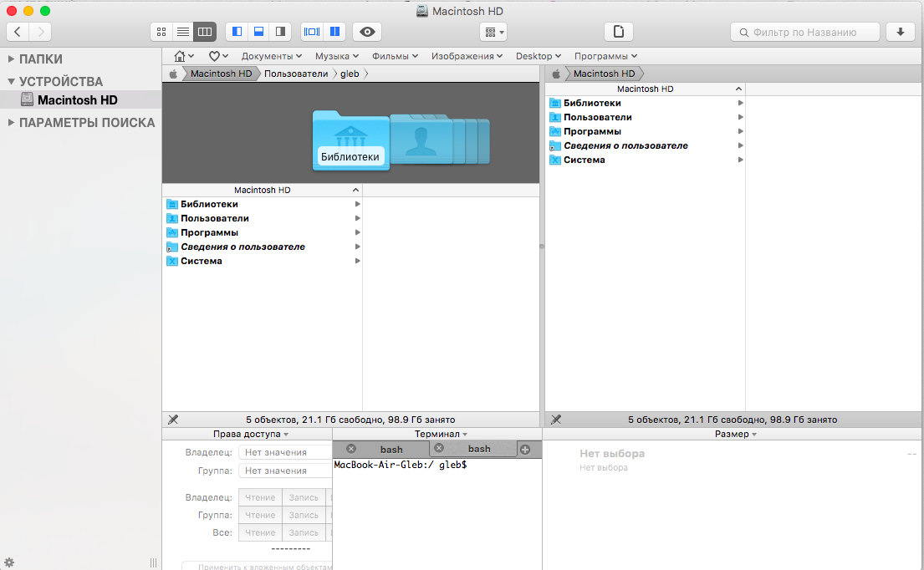
Task: Expand the ПАПКИ sidebar section
Action: tap(11, 59)
